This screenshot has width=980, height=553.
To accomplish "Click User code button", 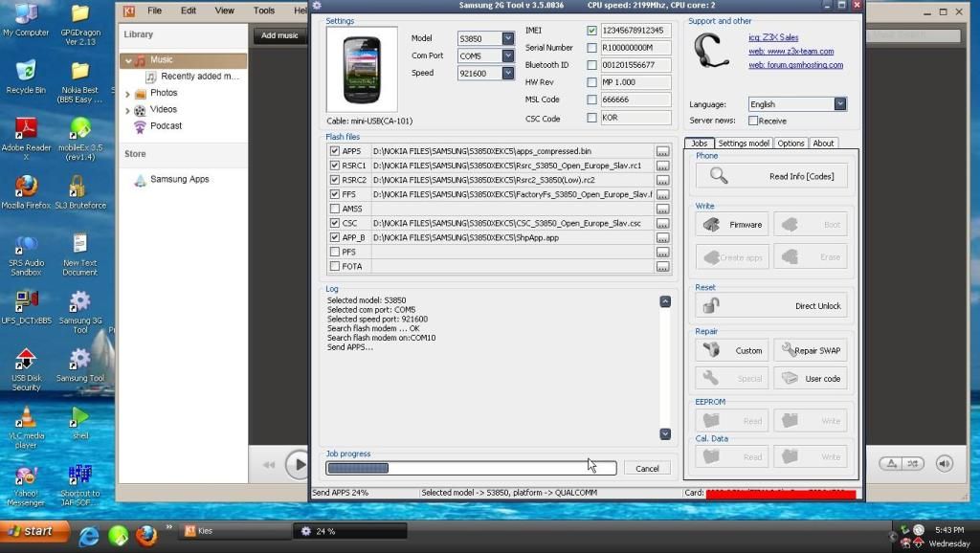I will (x=811, y=379).
